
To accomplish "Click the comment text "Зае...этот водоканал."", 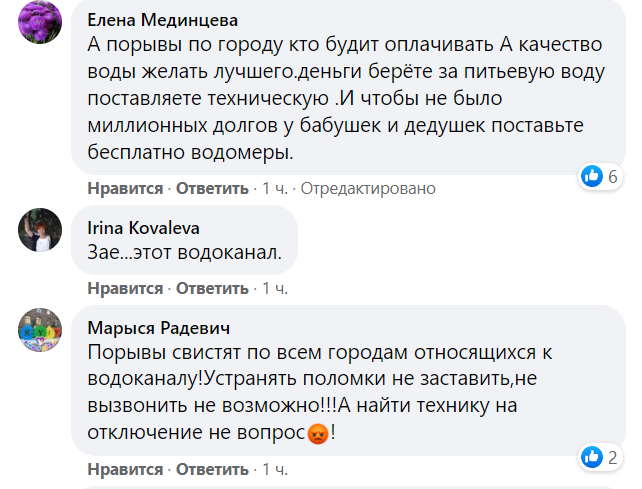I will point(184,254).
